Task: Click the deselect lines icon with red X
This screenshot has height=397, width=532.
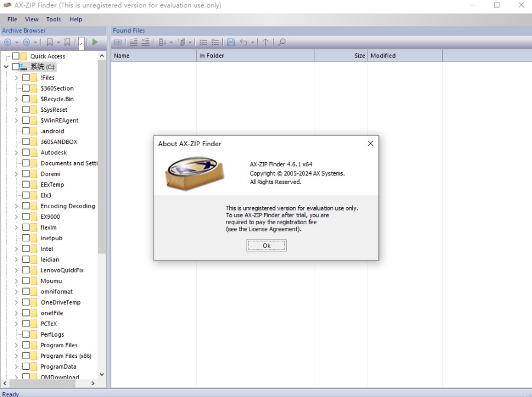Action: [145, 42]
